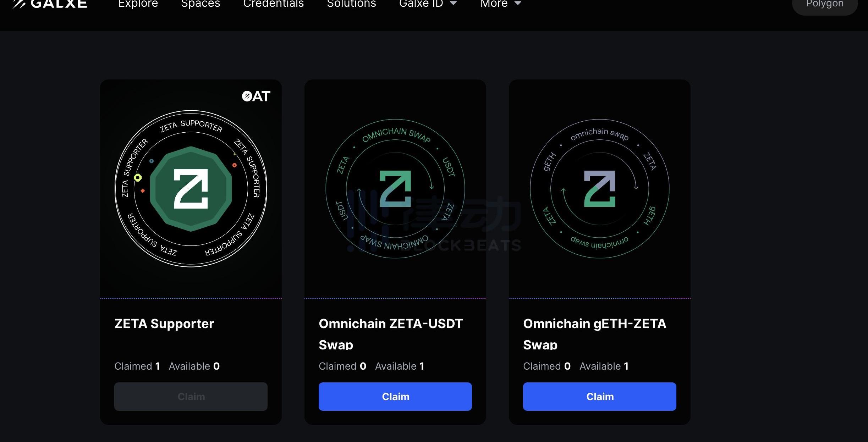This screenshot has width=868, height=442.
Task: Open the Omnichain gETH-ZETA Swap artwork
Action: click(600, 188)
